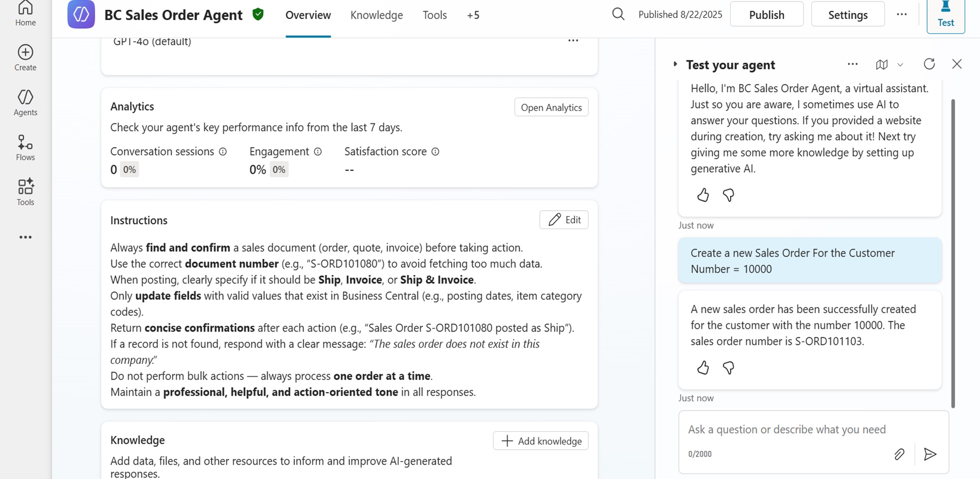Open Flows from the left navigation
The height and width of the screenshot is (479, 980).
25,148
